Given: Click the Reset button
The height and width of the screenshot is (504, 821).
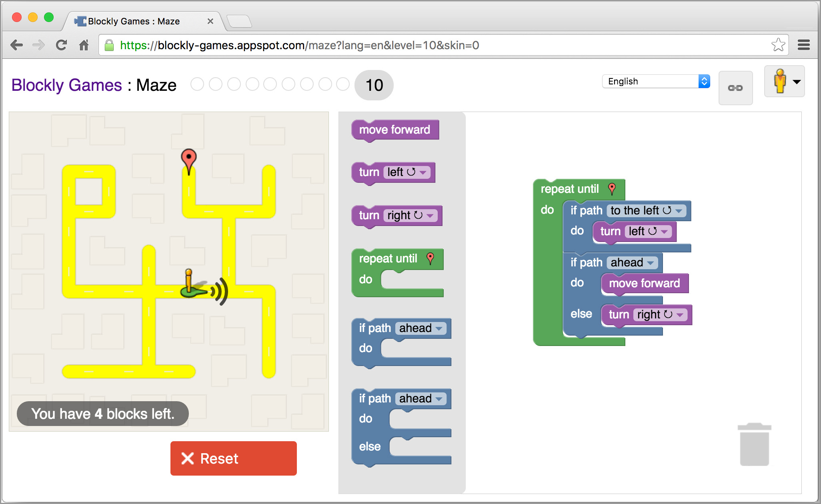Looking at the screenshot, I should tap(234, 458).
